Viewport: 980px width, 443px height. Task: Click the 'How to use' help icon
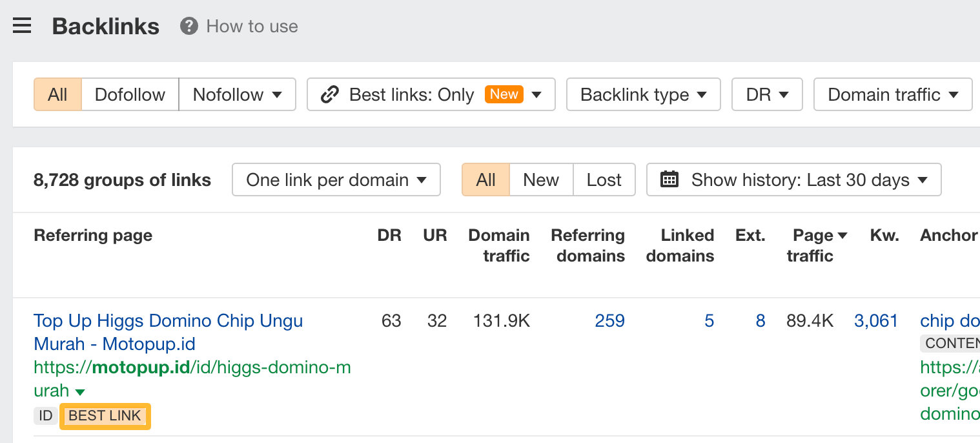tap(188, 26)
